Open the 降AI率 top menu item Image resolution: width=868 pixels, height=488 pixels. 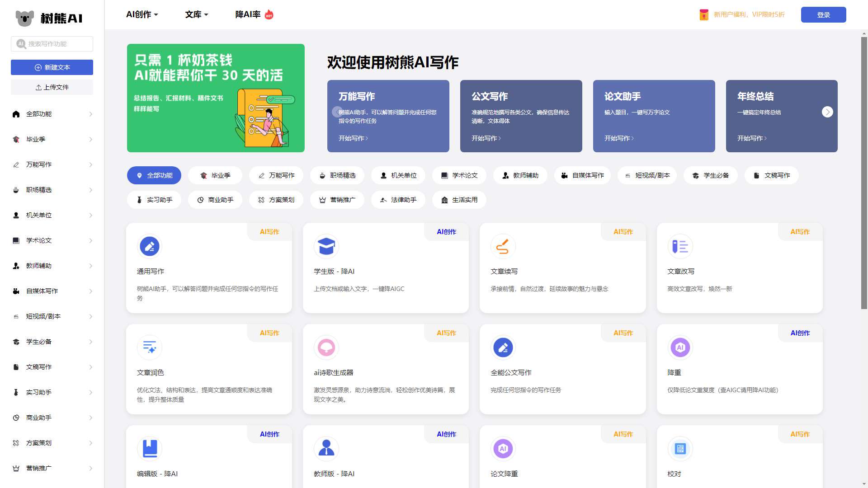click(254, 14)
